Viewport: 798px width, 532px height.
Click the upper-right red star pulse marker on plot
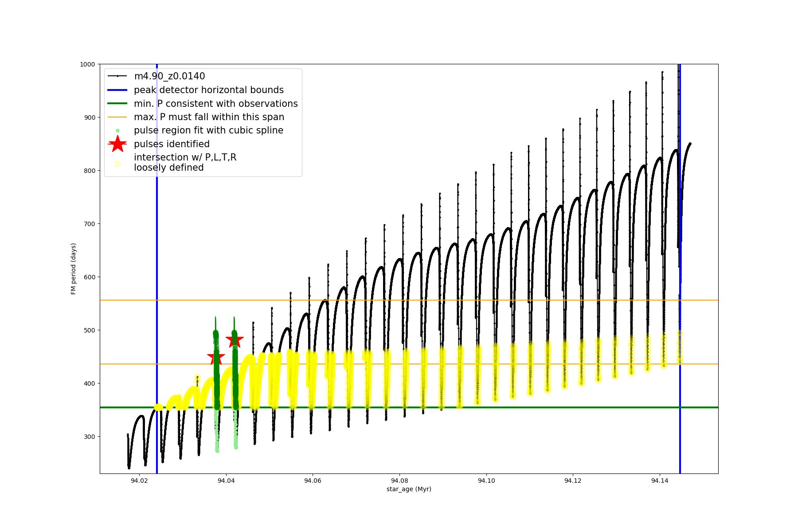tap(235, 340)
